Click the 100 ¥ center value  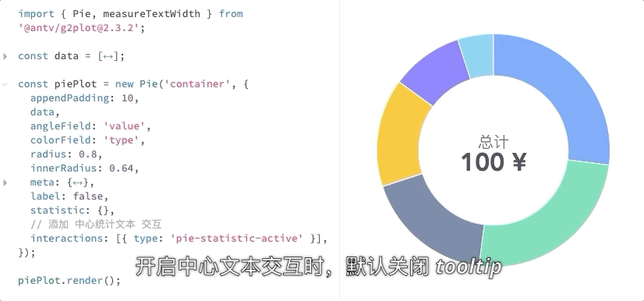tap(494, 161)
